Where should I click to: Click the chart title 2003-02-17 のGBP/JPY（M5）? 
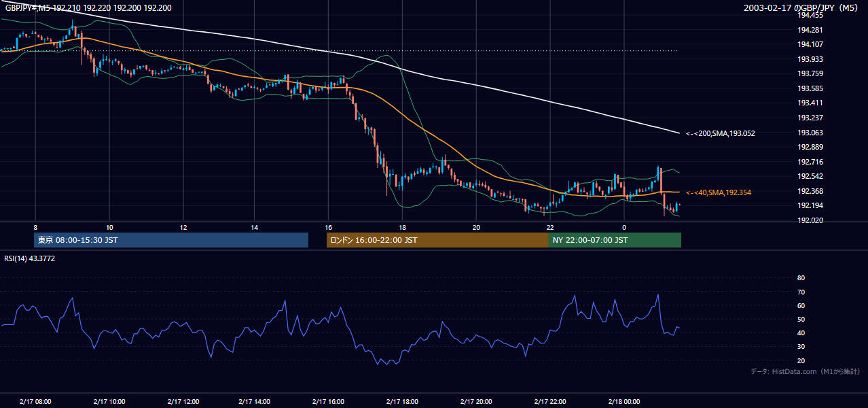click(801, 7)
